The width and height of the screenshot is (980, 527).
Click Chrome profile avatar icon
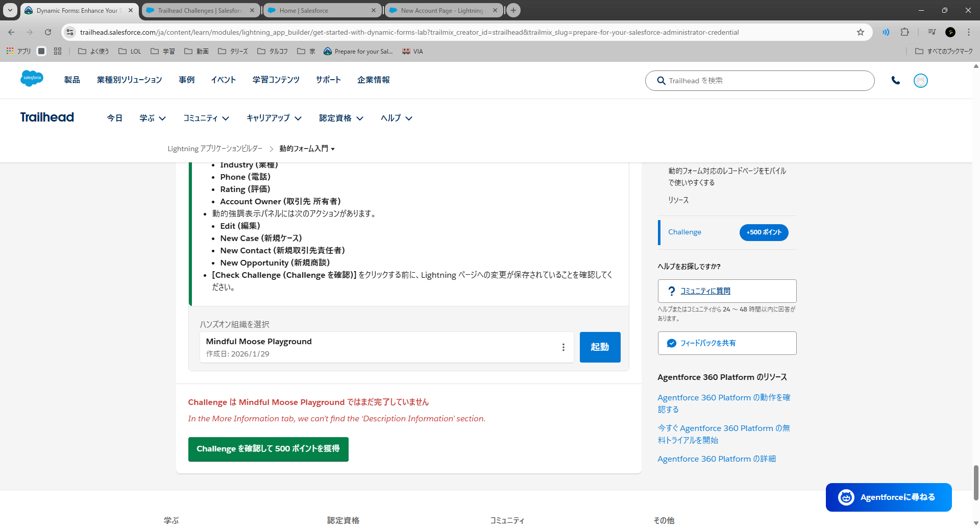[x=950, y=32]
